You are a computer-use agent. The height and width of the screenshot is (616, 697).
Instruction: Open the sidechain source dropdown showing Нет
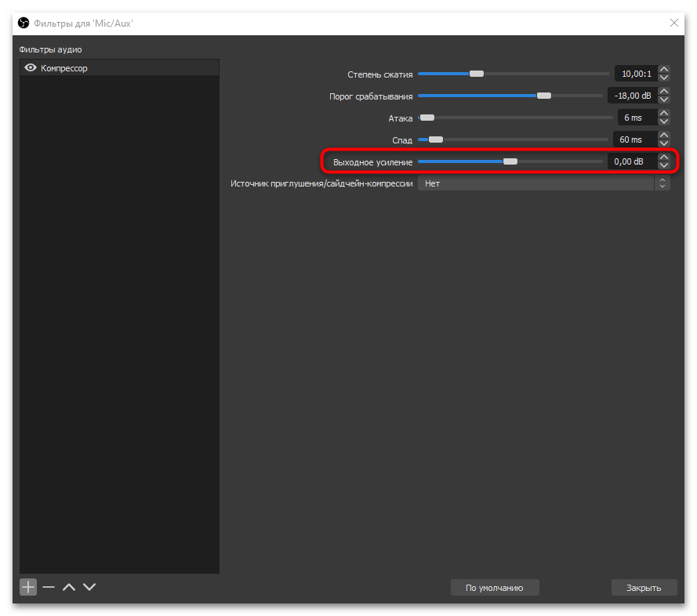543,183
